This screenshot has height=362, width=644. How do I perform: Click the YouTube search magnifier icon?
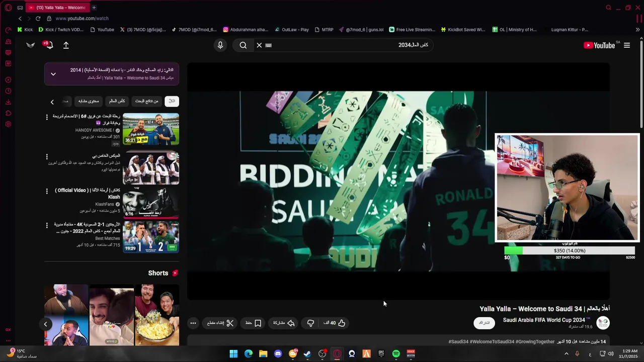click(243, 45)
